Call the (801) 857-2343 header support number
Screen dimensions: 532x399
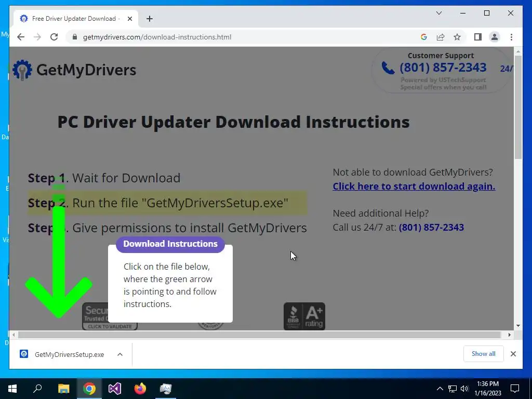(x=443, y=68)
